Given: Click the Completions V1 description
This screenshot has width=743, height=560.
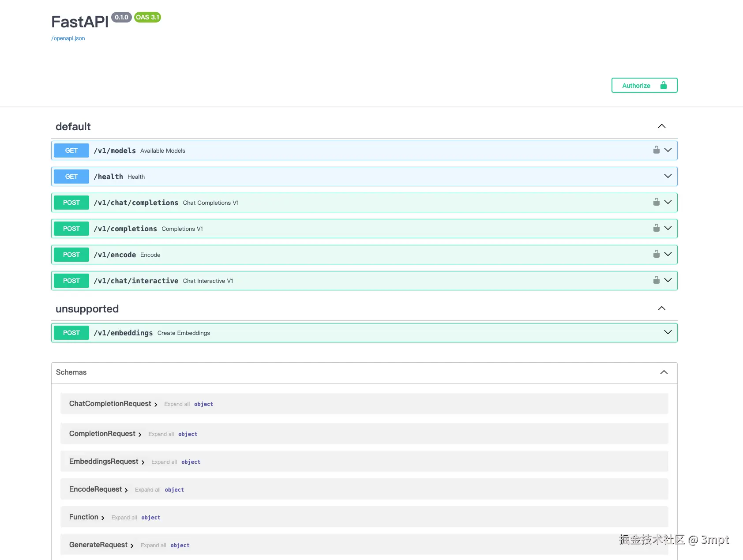Looking at the screenshot, I should (182, 229).
